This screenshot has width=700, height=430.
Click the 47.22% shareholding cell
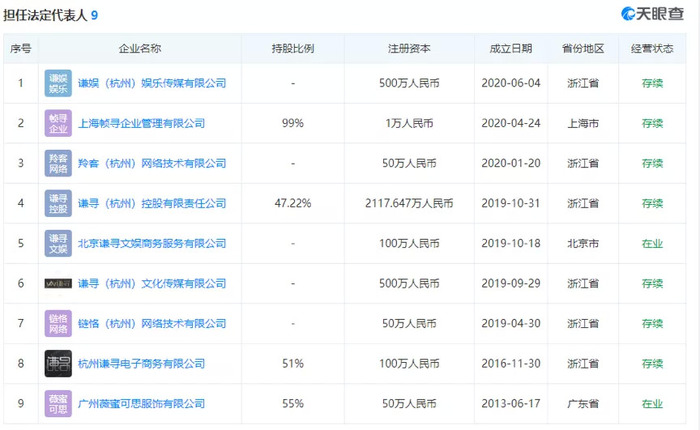point(293,204)
